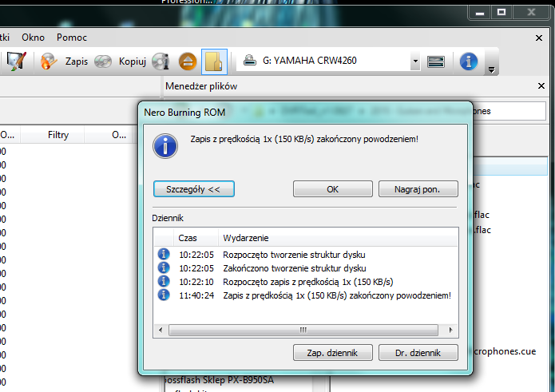
Task: Click the Kopiuj toolbar label
Action: (x=133, y=61)
